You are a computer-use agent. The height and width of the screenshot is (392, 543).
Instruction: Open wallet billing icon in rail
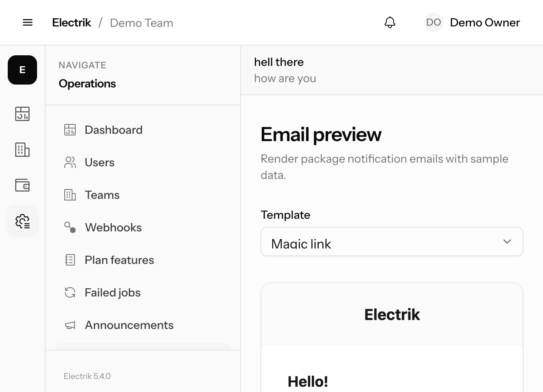[x=22, y=185]
